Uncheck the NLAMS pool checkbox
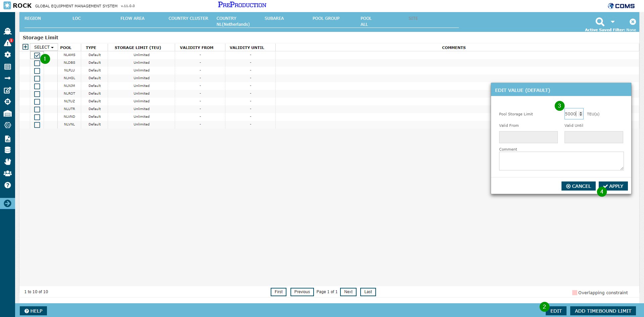This screenshot has width=644, height=317. click(37, 55)
